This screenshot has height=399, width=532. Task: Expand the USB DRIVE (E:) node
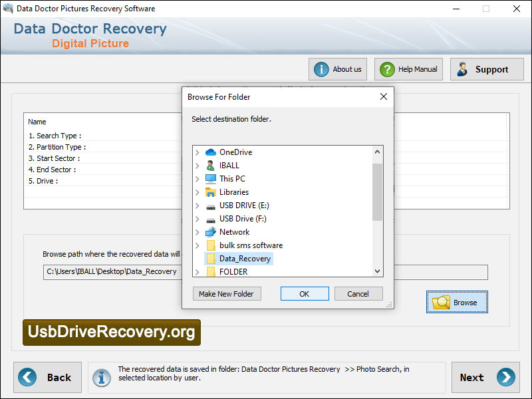coord(196,205)
